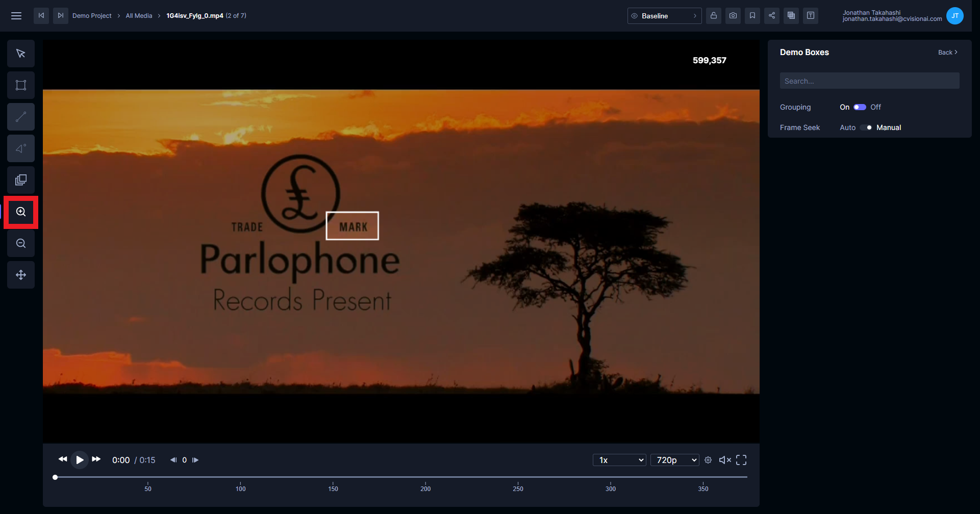This screenshot has width=980, height=514.
Task: Select the box annotation tool
Action: [21, 85]
